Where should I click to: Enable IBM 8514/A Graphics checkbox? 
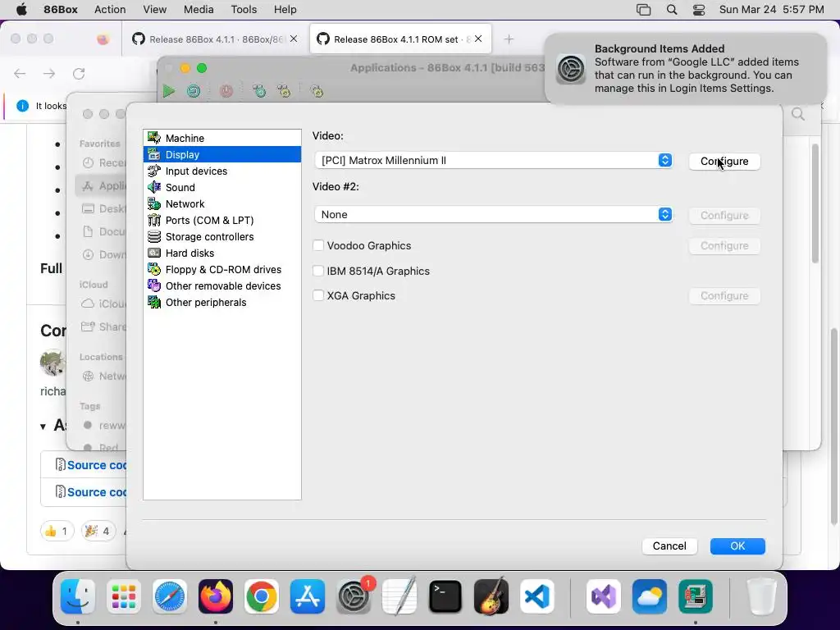[x=318, y=271]
